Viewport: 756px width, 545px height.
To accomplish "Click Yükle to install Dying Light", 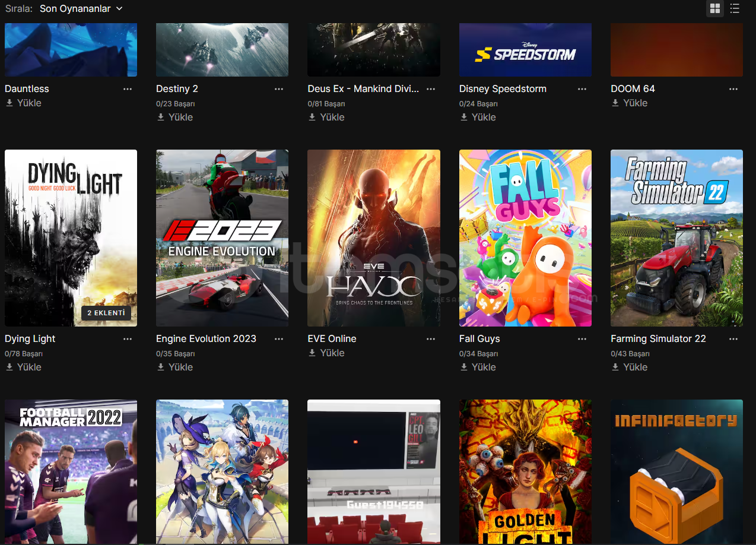I will 24,367.
